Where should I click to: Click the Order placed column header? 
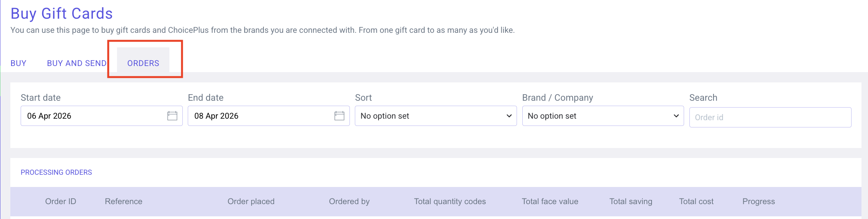point(251,201)
